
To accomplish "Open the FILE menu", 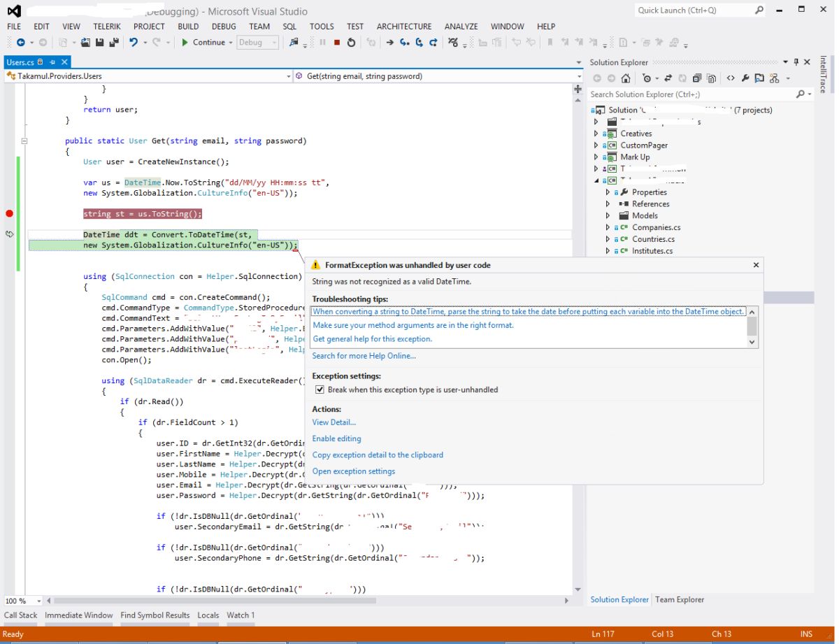I will pyautogui.click(x=14, y=27).
